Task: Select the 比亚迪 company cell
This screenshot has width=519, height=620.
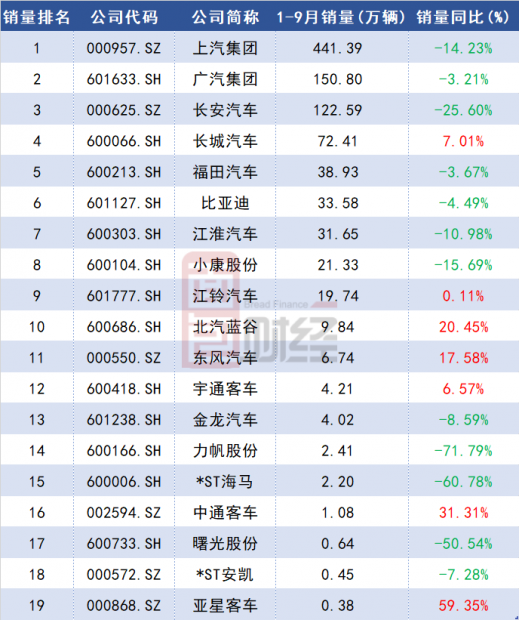Action: [225, 203]
